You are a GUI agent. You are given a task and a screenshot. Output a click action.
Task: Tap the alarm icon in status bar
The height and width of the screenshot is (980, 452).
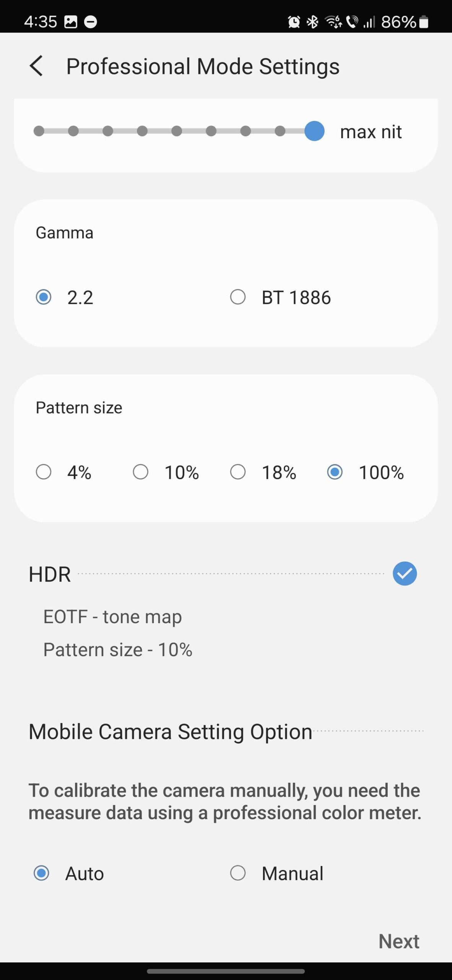(294, 22)
